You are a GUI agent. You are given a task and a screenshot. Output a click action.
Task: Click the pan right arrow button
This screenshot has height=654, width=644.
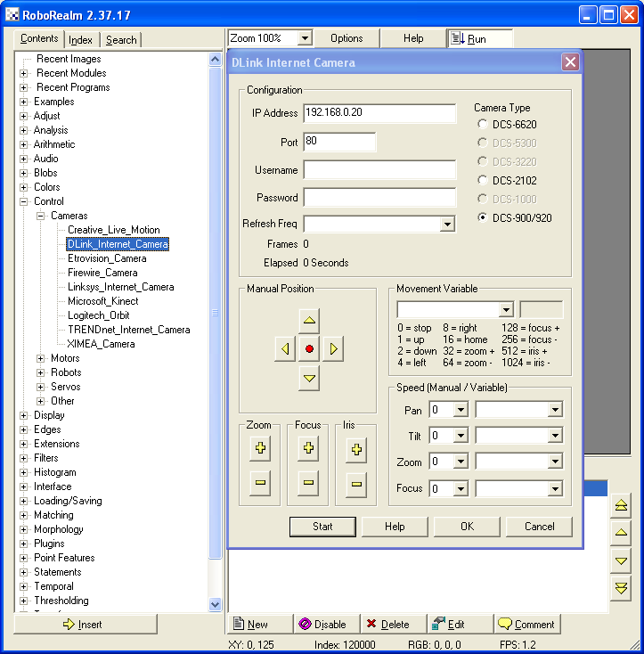[x=332, y=349]
